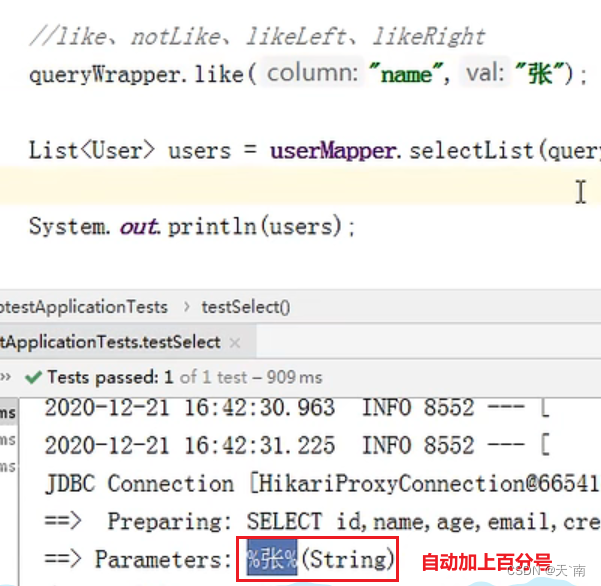Screen dimensions: 601x586
Task: Click the JDBC Connection HikariProxyConnection line
Action: (x=322, y=483)
